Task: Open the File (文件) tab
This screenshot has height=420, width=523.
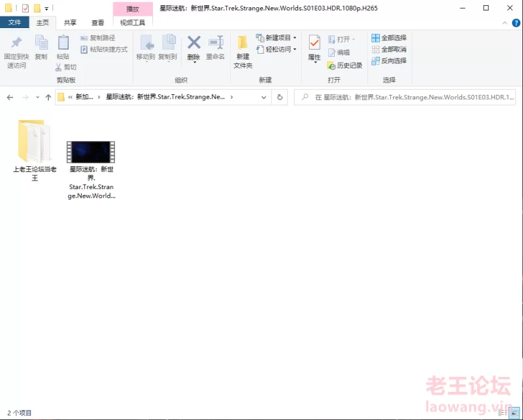Action: coord(14,22)
